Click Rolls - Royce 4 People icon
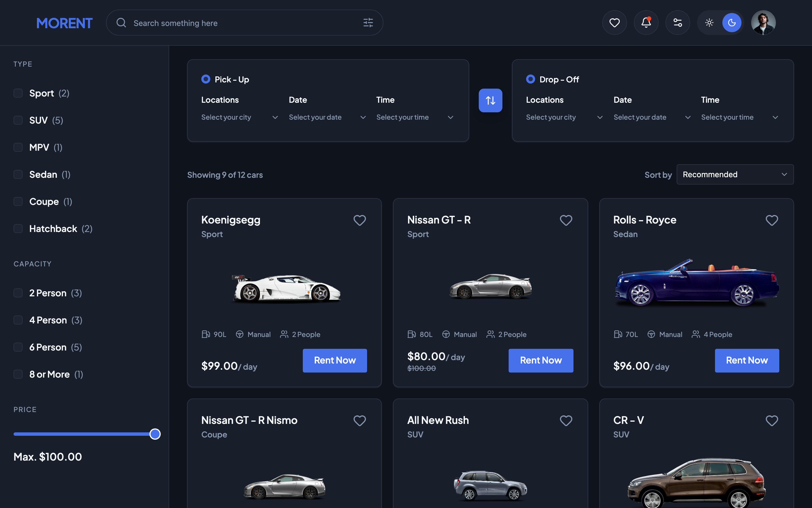Viewport: 812px width, 508px height. [696, 334]
